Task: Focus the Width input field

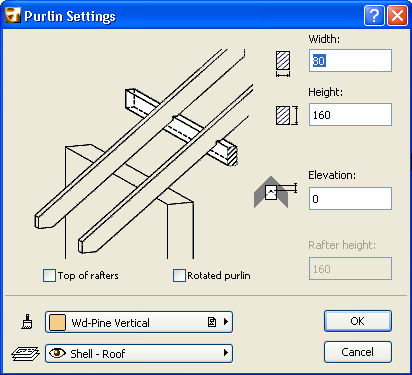Action: point(350,61)
